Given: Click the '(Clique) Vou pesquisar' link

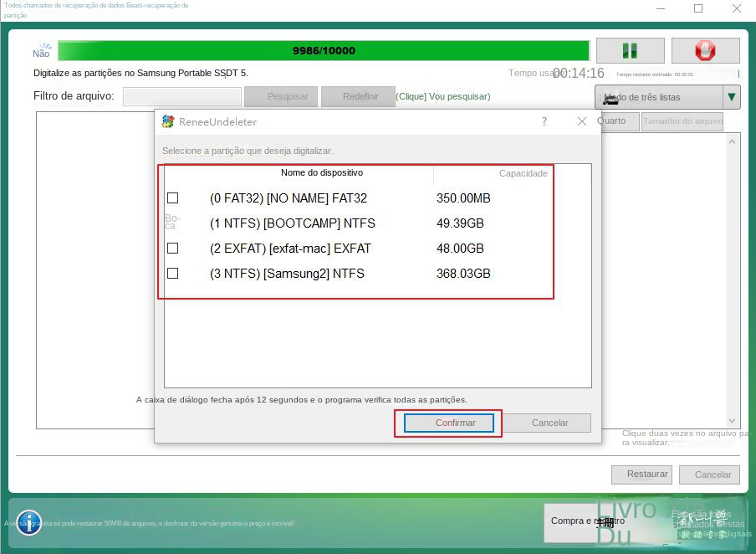Looking at the screenshot, I should click(x=443, y=96).
